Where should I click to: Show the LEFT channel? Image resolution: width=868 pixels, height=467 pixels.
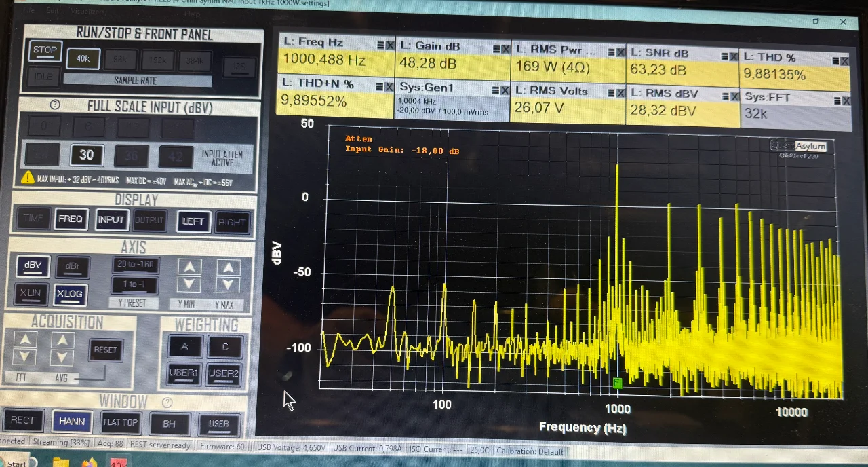point(193,221)
